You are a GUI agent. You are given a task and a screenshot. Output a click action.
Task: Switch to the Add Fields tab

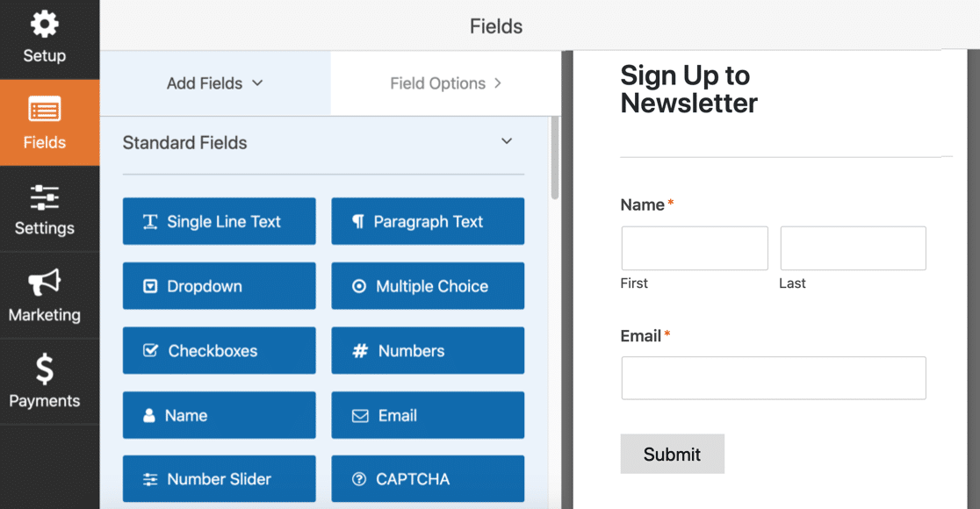coord(215,83)
